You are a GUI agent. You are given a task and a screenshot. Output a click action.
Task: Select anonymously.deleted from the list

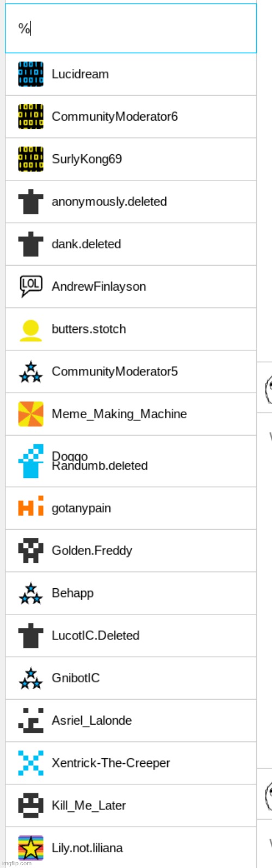(131, 202)
